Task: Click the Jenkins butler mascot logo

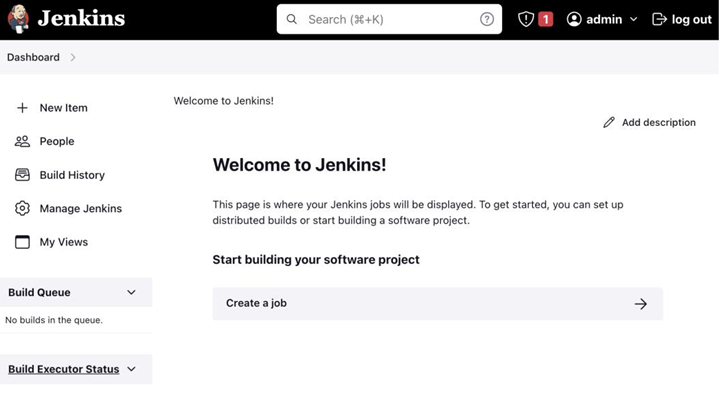Action: [x=18, y=19]
